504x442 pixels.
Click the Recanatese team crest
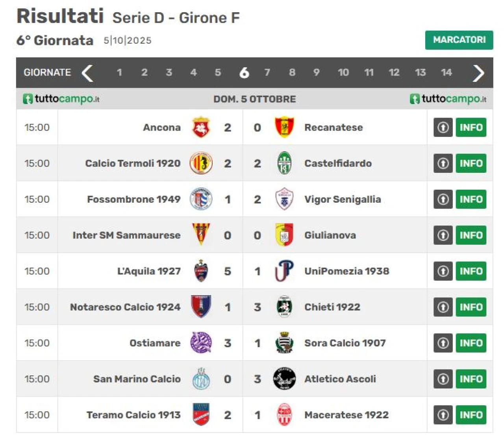coord(284,127)
